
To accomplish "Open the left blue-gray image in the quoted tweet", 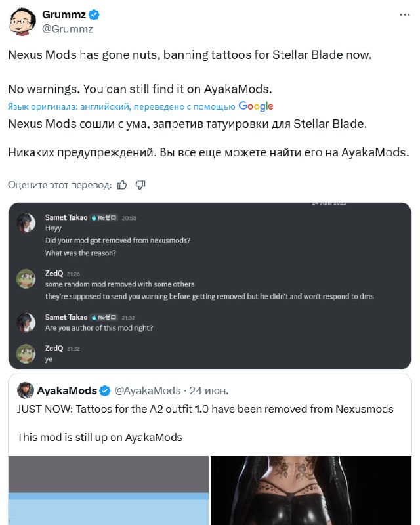I will pyautogui.click(x=108, y=490).
